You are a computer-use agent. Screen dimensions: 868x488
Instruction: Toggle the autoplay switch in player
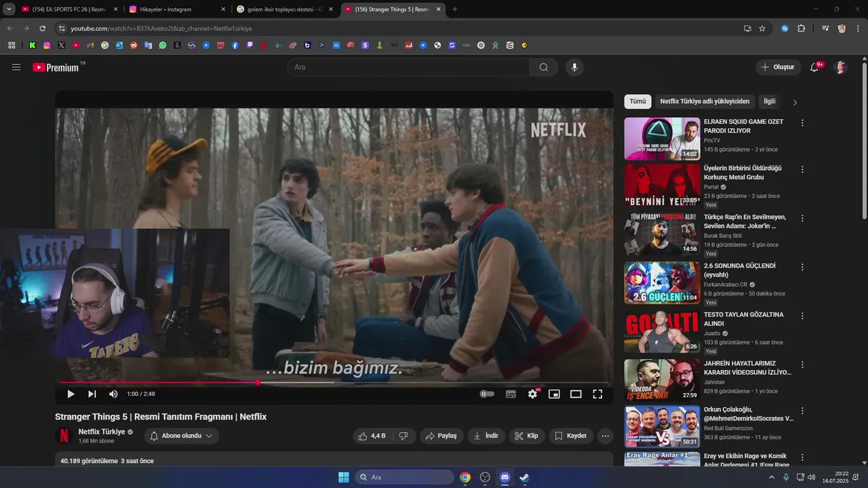point(487,394)
